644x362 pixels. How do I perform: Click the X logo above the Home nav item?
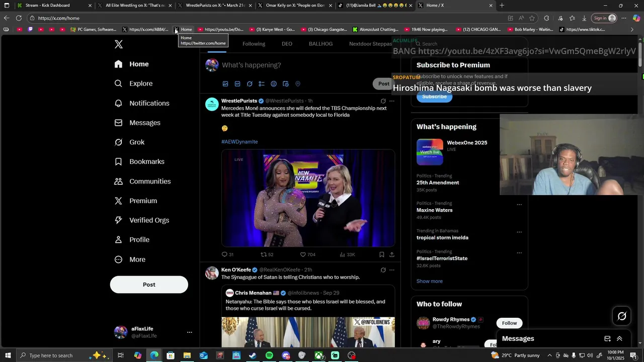coord(119,44)
